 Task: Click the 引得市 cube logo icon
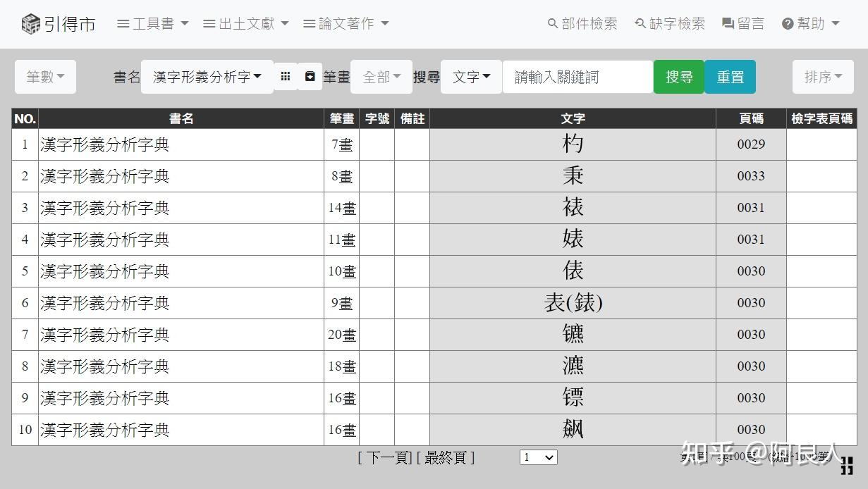[x=31, y=22]
